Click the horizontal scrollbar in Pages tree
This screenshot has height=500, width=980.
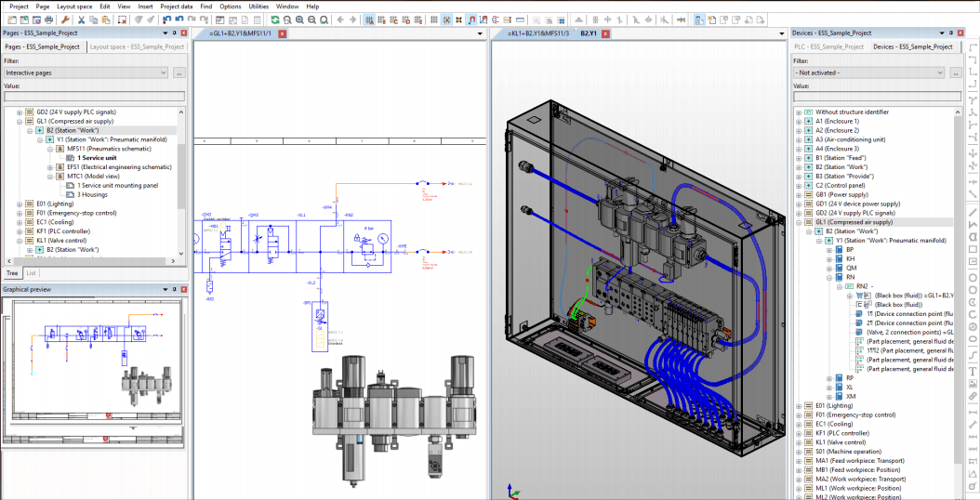pos(88,260)
